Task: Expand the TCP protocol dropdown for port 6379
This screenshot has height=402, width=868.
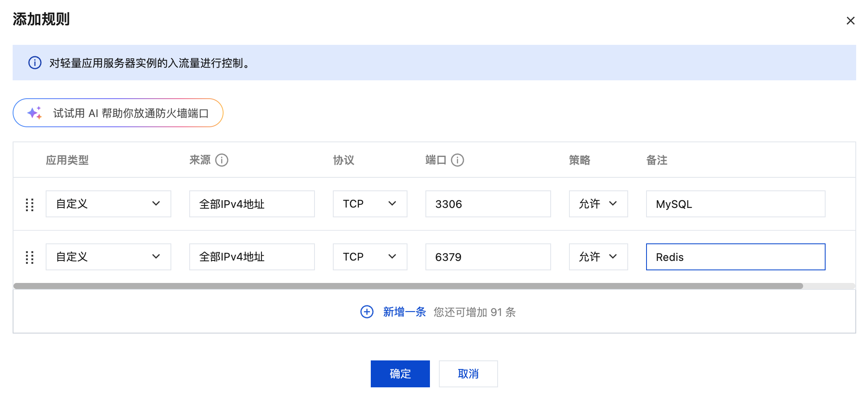Action: [370, 257]
